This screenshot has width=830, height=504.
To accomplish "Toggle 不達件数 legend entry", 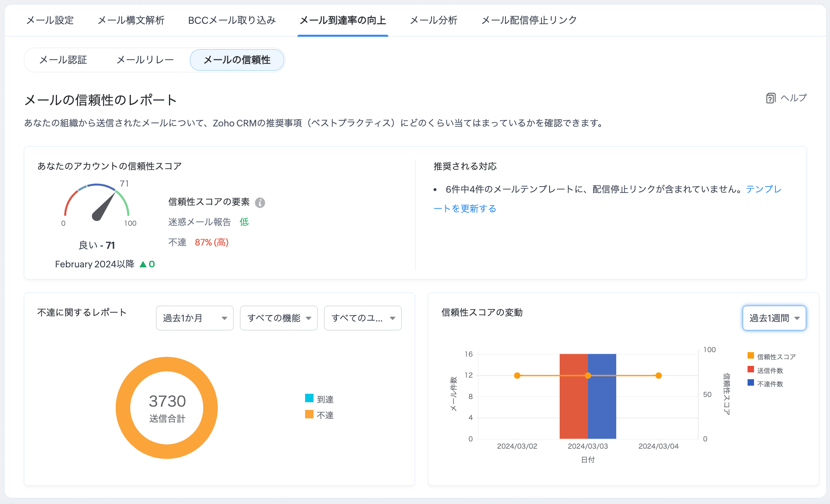I will click(765, 384).
